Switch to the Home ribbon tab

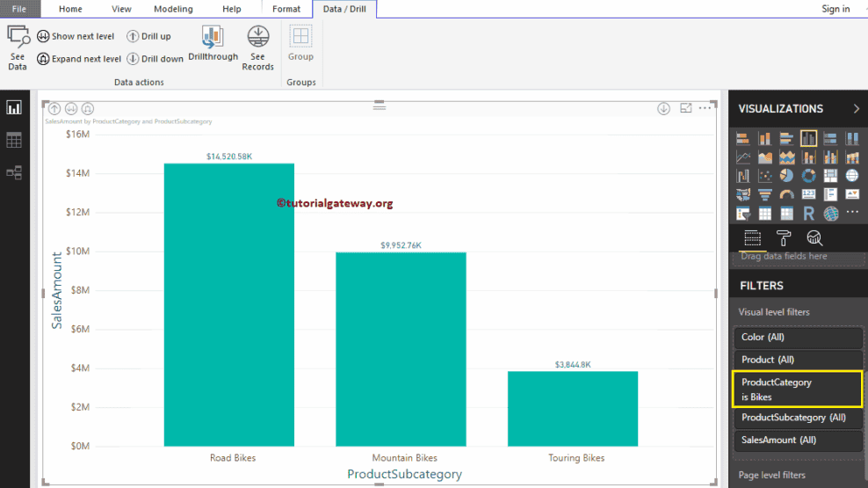tap(70, 9)
